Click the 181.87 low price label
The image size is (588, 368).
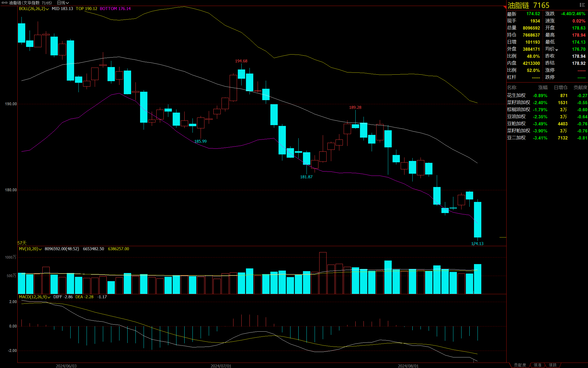click(x=306, y=177)
